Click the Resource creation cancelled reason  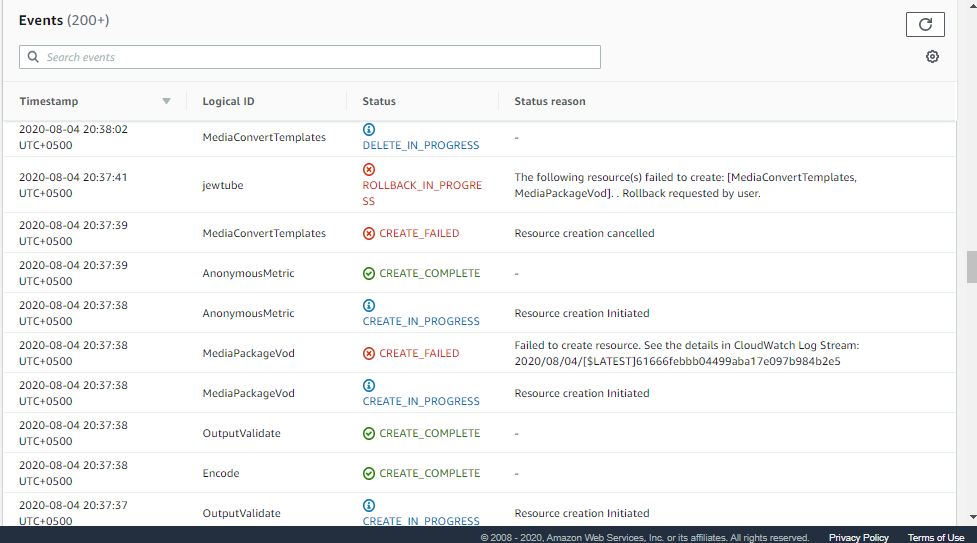(584, 233)
